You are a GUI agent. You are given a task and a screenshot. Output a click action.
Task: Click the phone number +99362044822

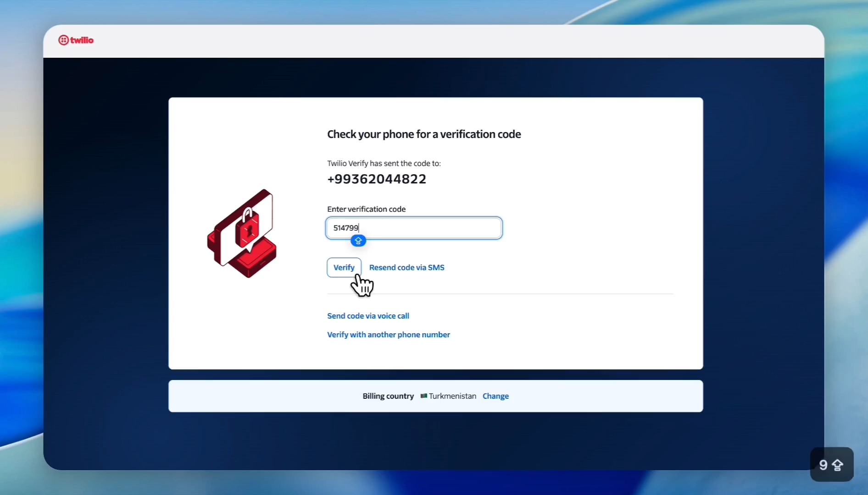(x=377, y=179)
